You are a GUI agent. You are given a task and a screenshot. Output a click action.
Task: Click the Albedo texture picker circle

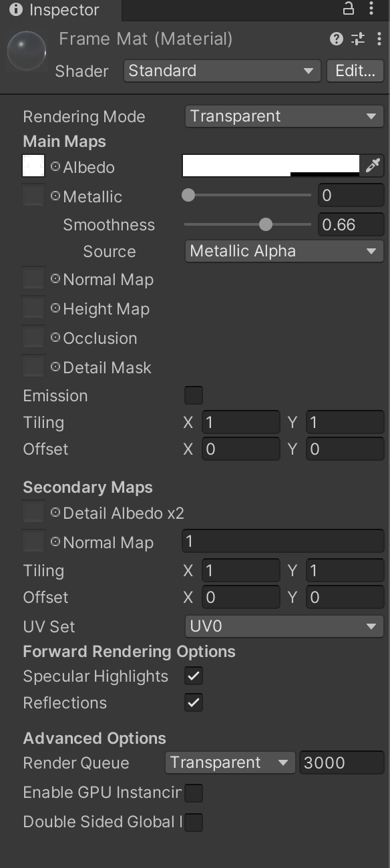(x=55, y=167)
